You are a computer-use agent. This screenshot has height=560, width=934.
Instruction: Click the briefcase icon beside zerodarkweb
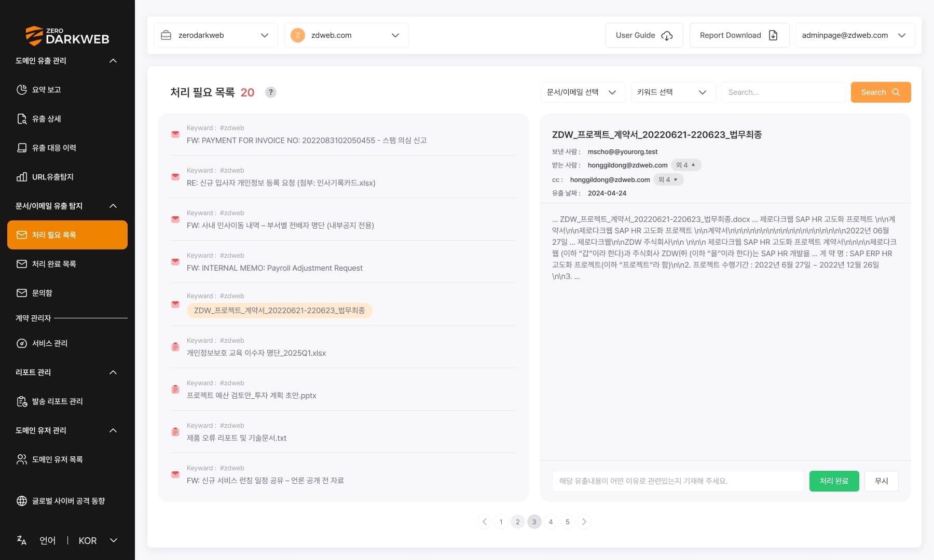(166, 35)
